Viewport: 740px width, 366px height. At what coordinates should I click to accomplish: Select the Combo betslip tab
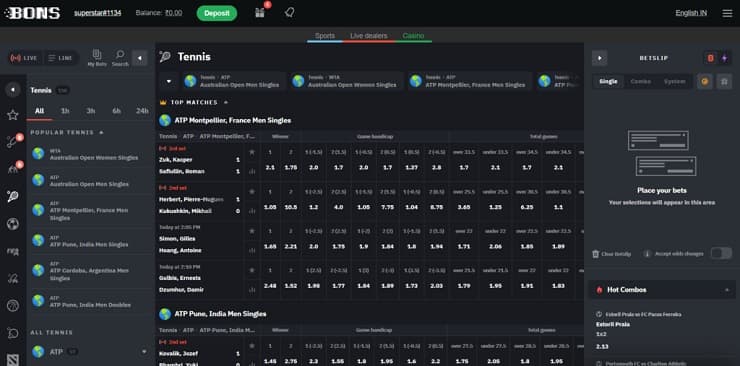(x=640, y=82)
